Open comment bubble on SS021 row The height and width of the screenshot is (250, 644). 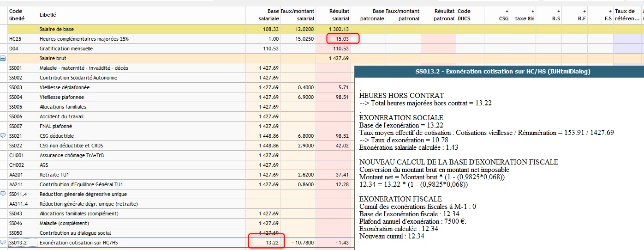click(3, 136)
